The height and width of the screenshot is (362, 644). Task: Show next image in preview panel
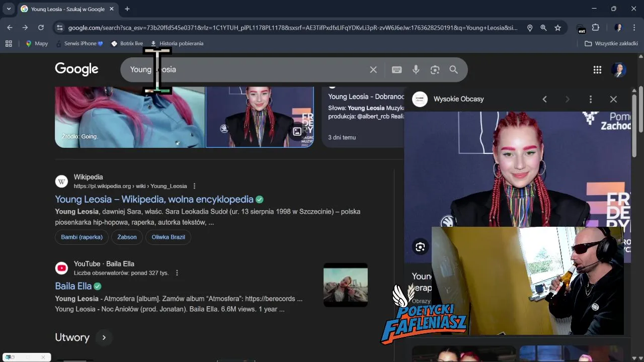pyautogui.click(x=568, y=100)
